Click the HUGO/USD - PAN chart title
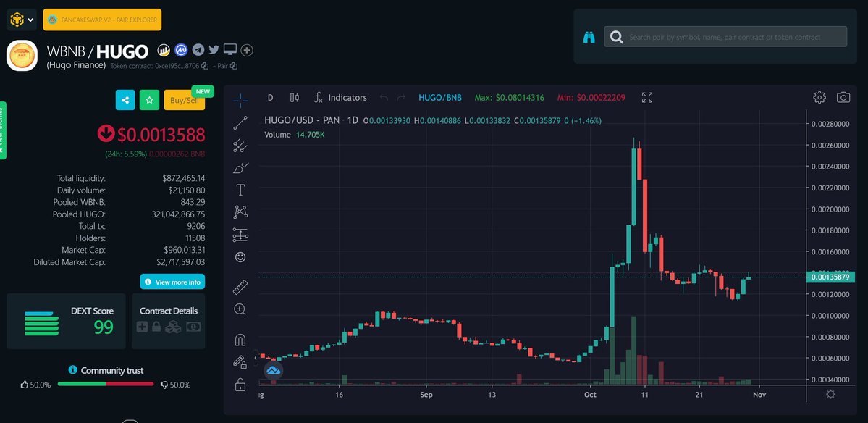The width and height of the screenshot is (868, 423). click(302, 120)
